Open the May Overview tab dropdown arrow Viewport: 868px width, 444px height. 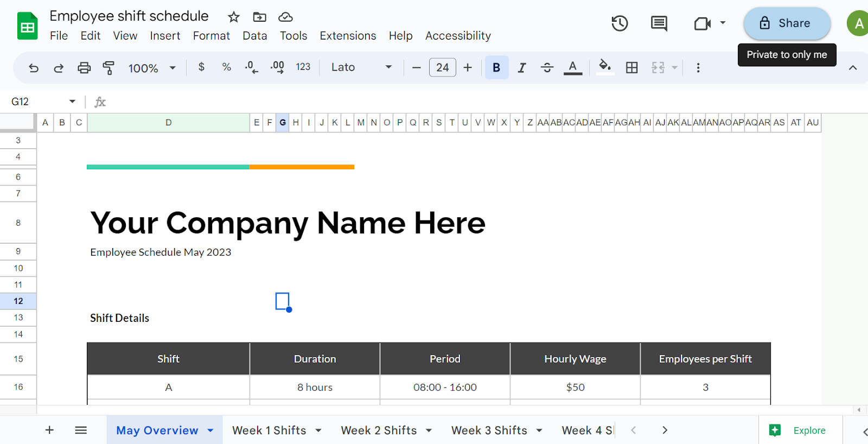[210, 430]
